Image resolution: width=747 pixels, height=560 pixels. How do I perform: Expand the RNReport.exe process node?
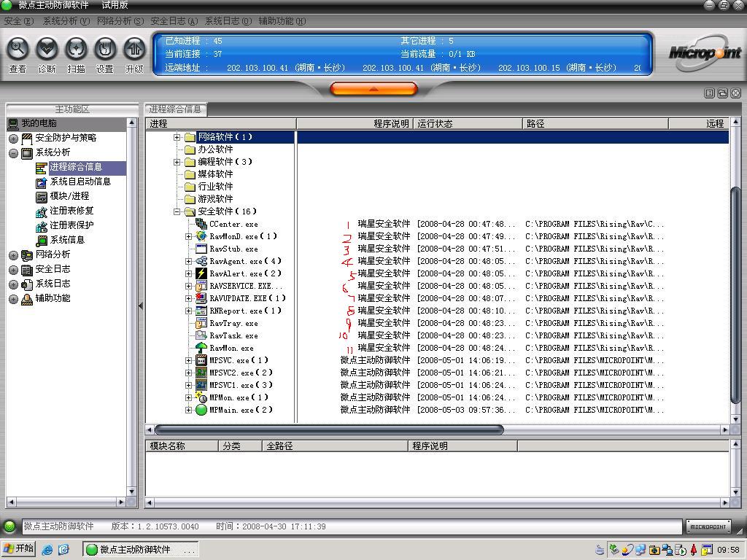coord(189,311)
